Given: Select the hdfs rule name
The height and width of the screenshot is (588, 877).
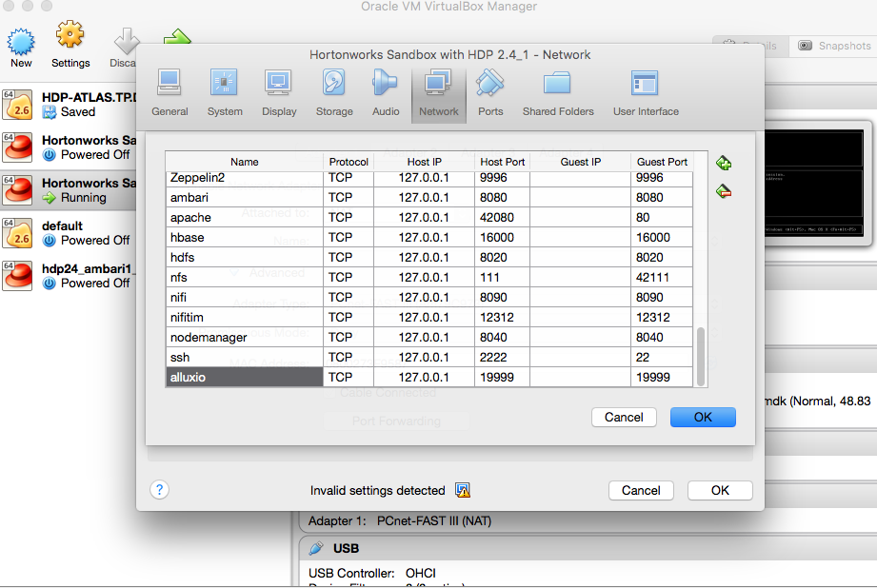Looking at the screenshot, I should [x=245, y=257].
